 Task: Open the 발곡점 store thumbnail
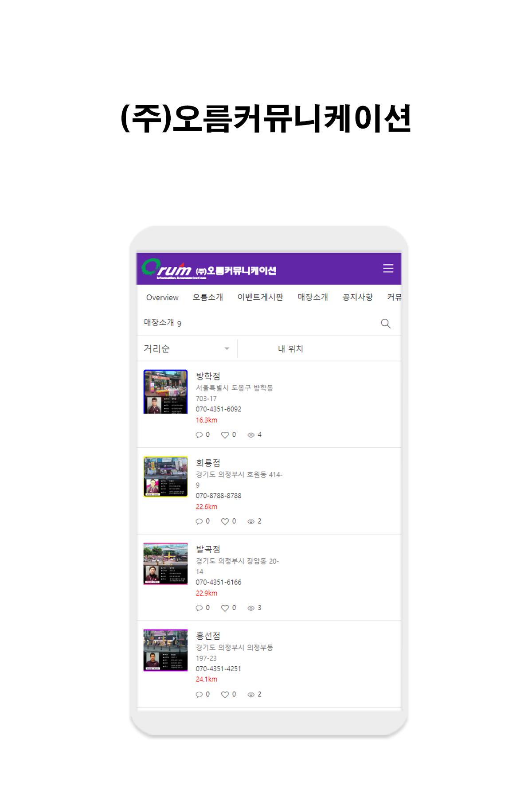165,563
